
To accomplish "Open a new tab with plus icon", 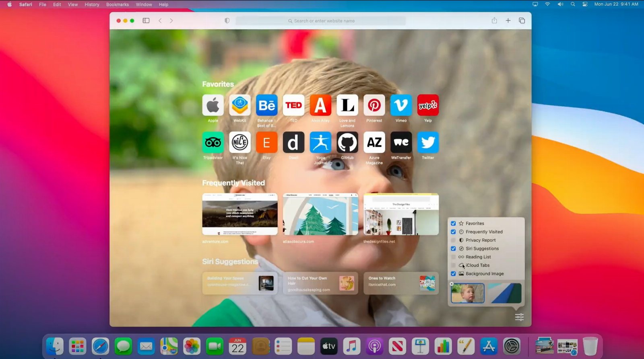I will coord(508,21).
